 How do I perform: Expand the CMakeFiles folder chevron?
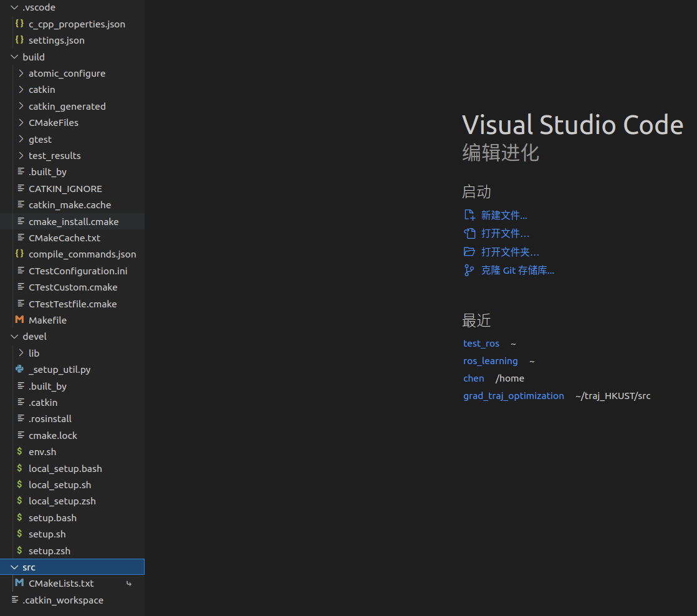click(21, 123)
